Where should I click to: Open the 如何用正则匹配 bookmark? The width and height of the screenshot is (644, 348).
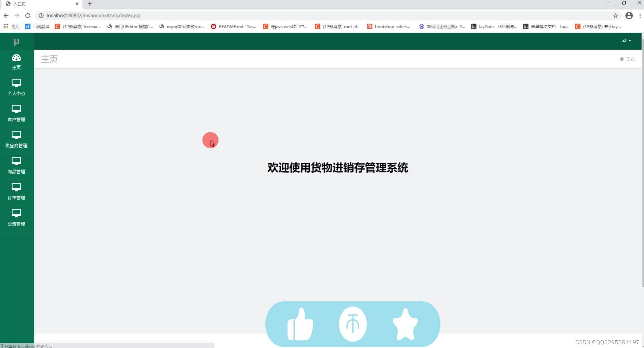coord(442,26)
